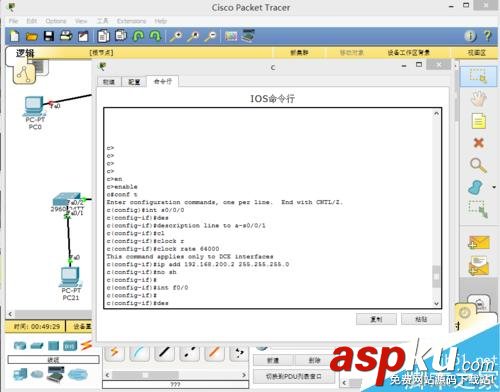Select the Draw Polygon shape tool
Screen dimensions: 500x392
click(476, 187)
